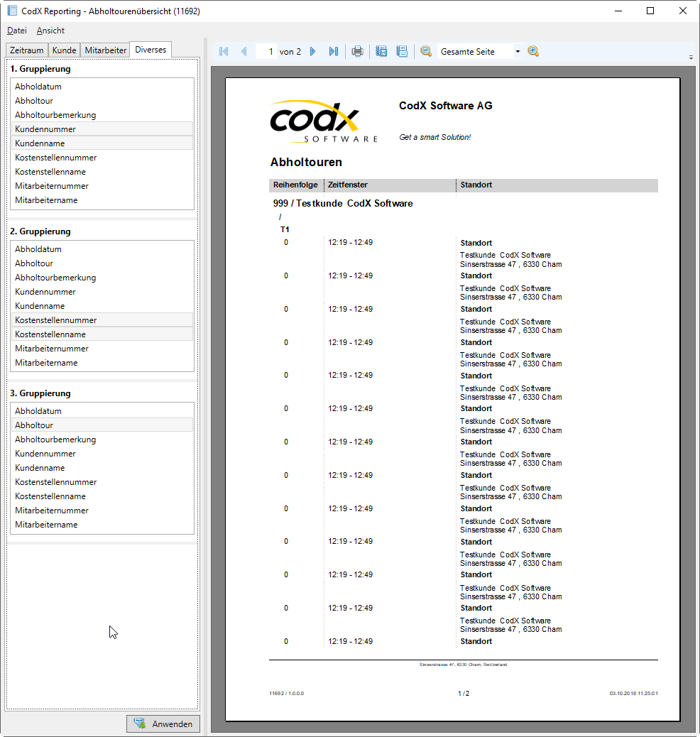Select Mitarbeitername in 1. Gruppierung
This screenshot has height=737, width=700.
tap(102, 200)
